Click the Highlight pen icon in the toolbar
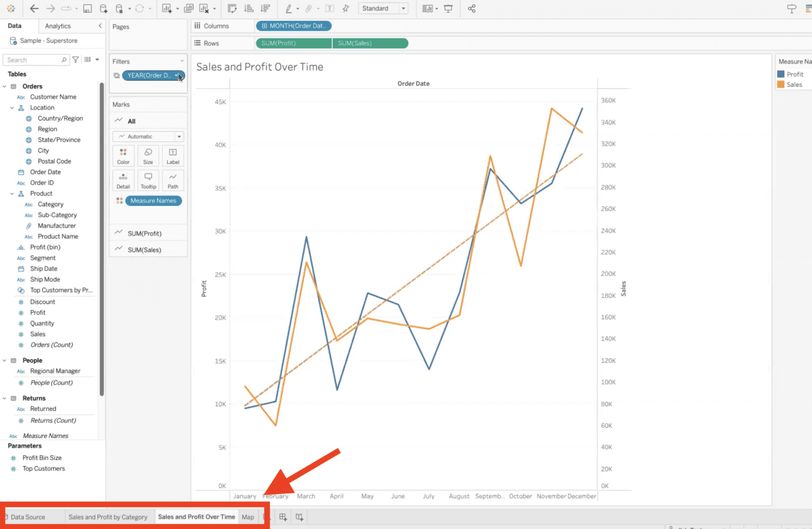The height and width of the screenshot is (529, 812). pyautogui.click(x=290, y=8)
